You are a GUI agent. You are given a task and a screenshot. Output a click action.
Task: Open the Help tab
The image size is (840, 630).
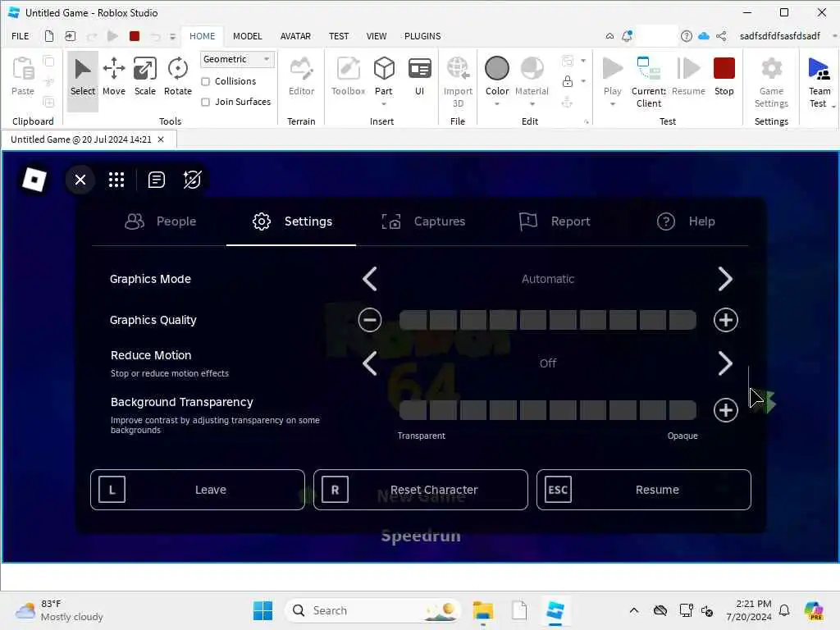(686, 221)
